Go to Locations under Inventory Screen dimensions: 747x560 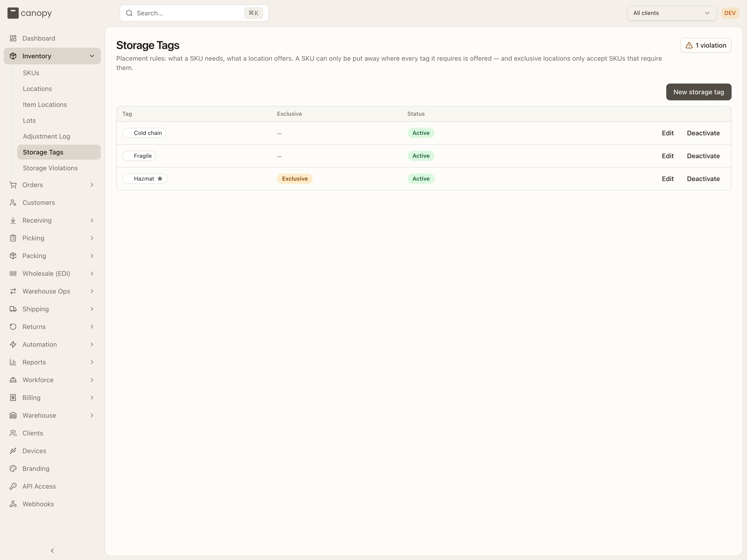coord(59,89)
